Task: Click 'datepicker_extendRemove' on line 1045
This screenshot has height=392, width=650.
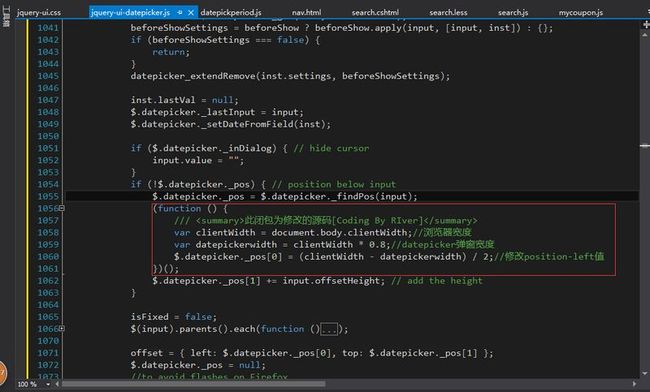Action: pyautogui.click(x=193, y=76)
